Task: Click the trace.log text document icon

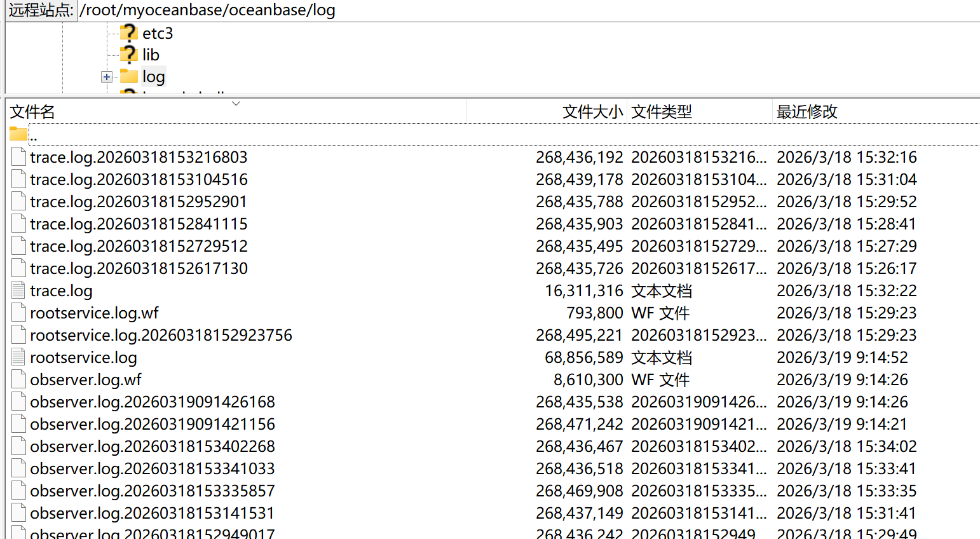Action: 18,290
